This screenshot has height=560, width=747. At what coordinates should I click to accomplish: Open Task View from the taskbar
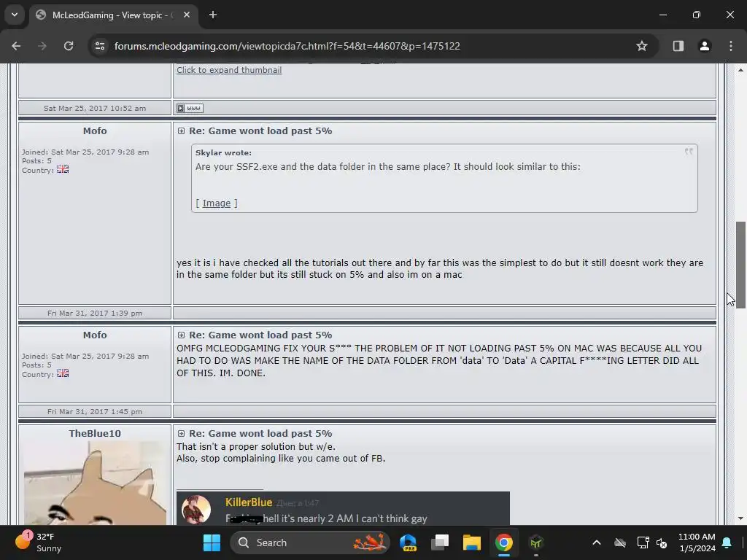(x=440, y=542)
